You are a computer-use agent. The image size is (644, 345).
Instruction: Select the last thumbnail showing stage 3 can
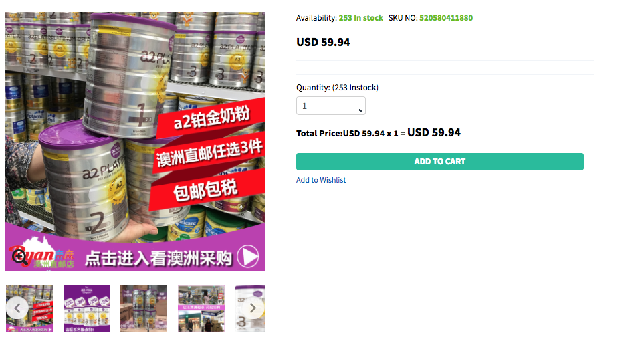[249, 309]
